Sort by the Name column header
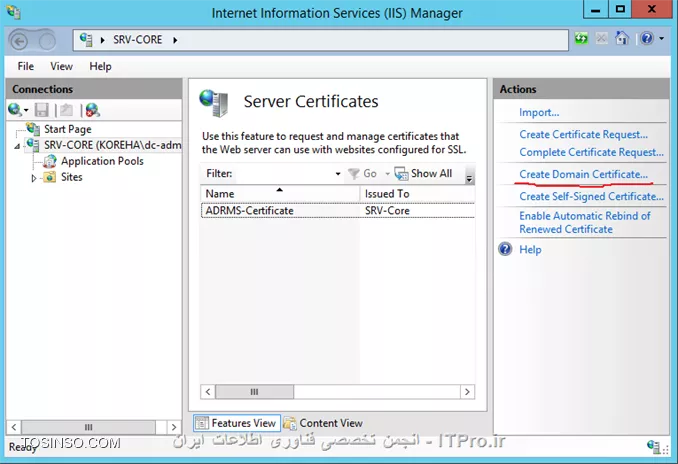 coord(280,194)
